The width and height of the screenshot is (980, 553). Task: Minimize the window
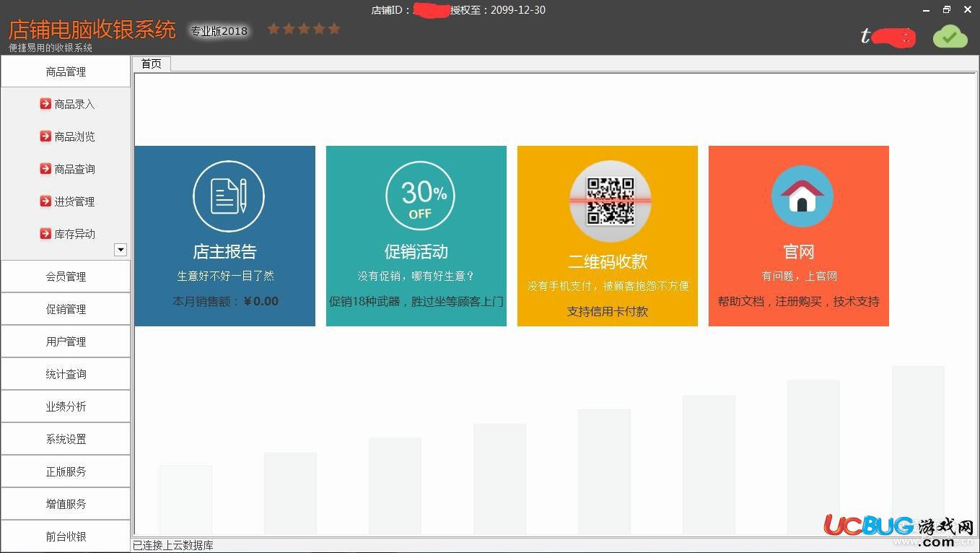point(927,9)
